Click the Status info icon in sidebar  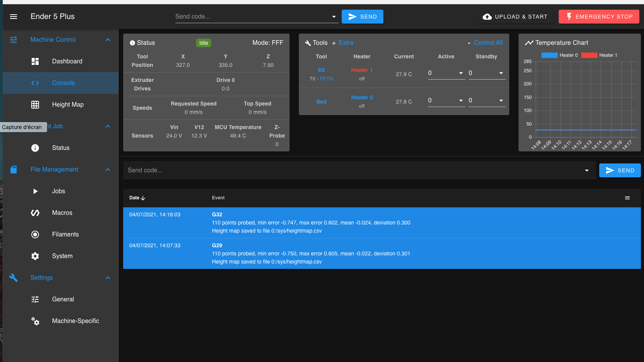point(35,148)
